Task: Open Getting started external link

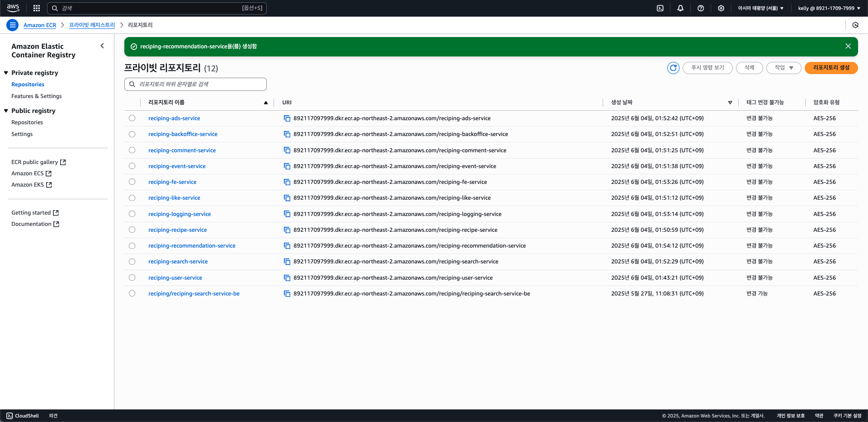Action: click(x=35, y=213)
